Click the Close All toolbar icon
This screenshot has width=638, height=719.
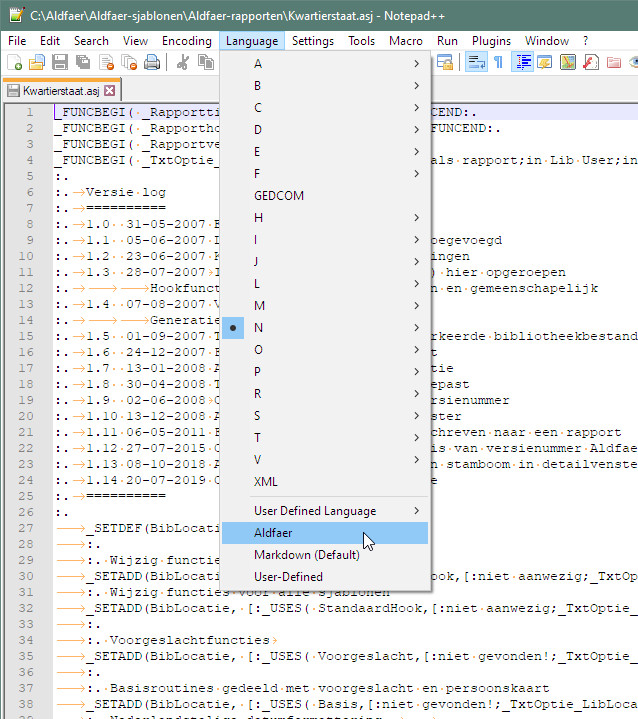[129, 62]
